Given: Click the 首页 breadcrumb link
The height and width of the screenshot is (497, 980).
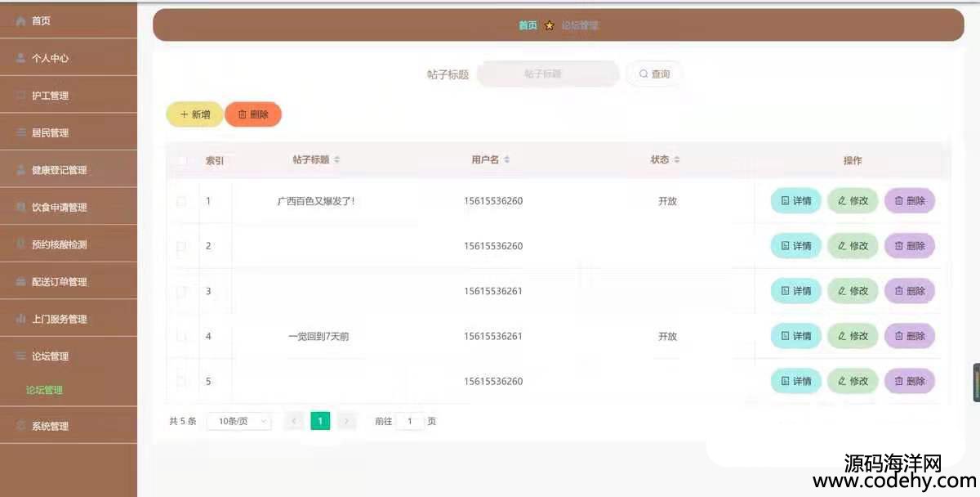Looking at the screenshot, I should [x=528, y=25].
